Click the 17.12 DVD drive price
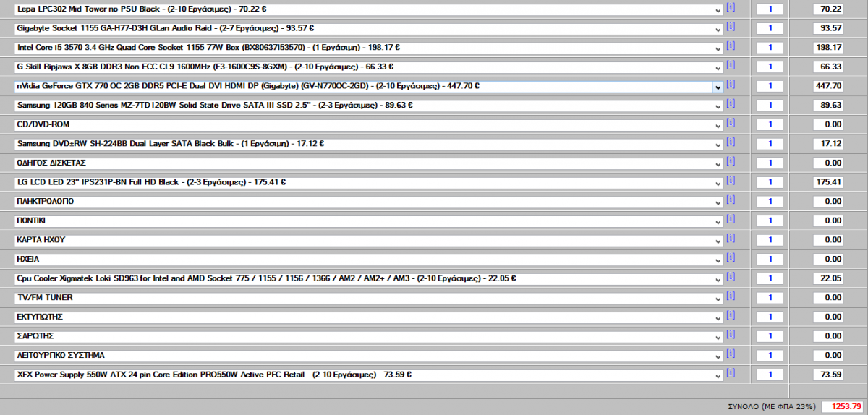 click(827, 144)
